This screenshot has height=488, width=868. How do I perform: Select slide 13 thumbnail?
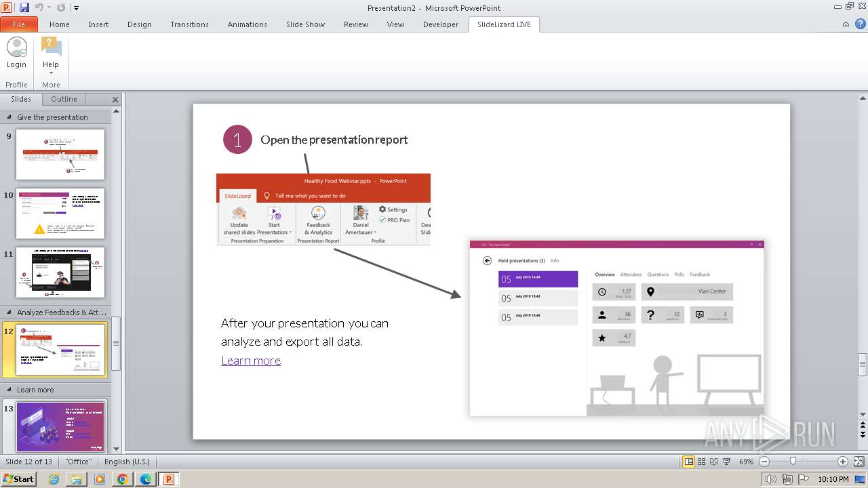coord(60,427)
